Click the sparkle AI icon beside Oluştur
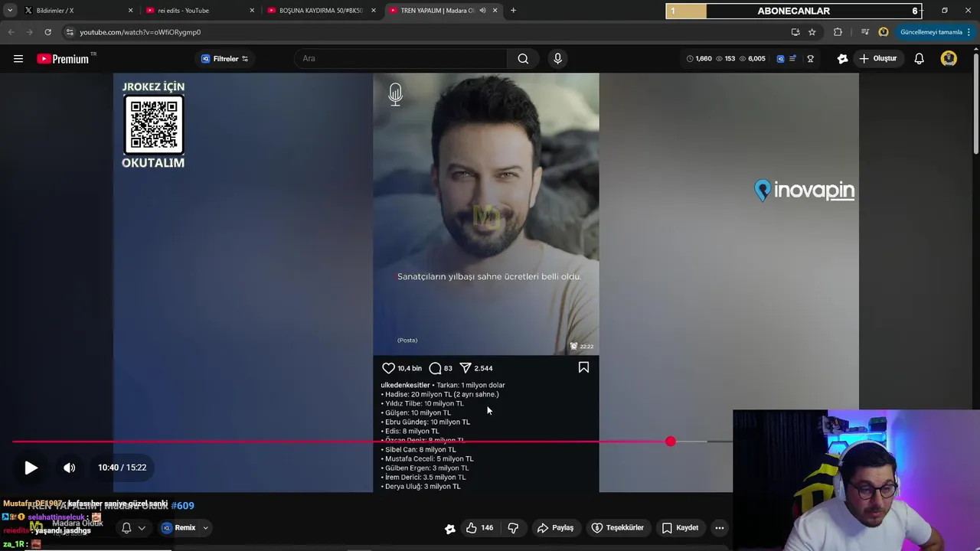 (842, 58)
